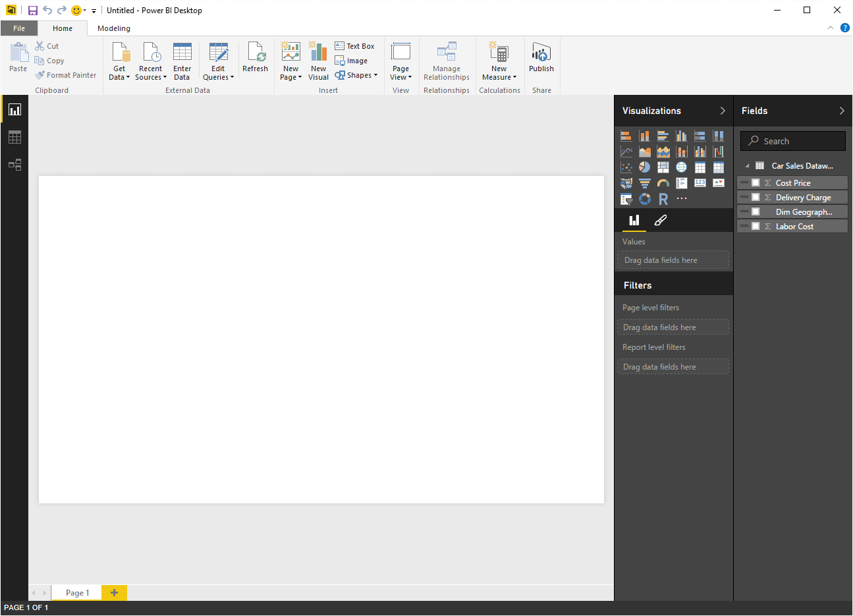Click the Refresh button

point(255,57)
